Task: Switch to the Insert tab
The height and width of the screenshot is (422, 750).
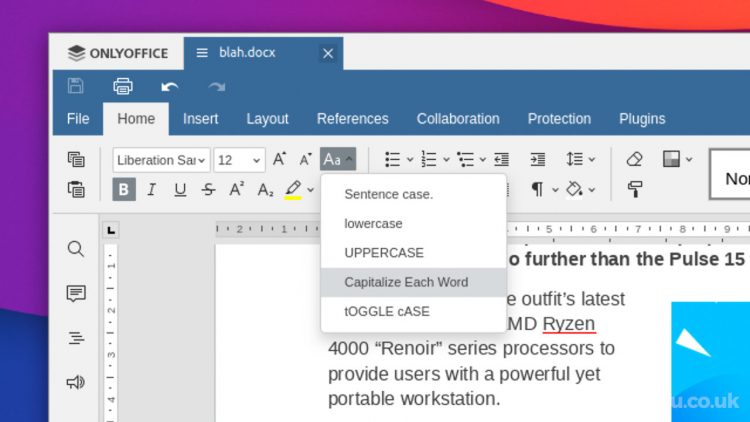Action: tap(200, 119)
